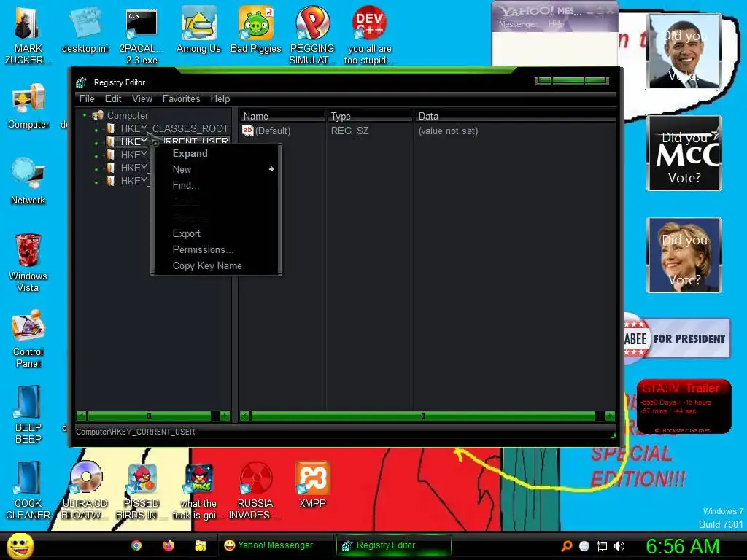The height and width of the screenshot is (560, 747).
Task: Click the right arrow of the values pane scrollbar
Action: 610,416
